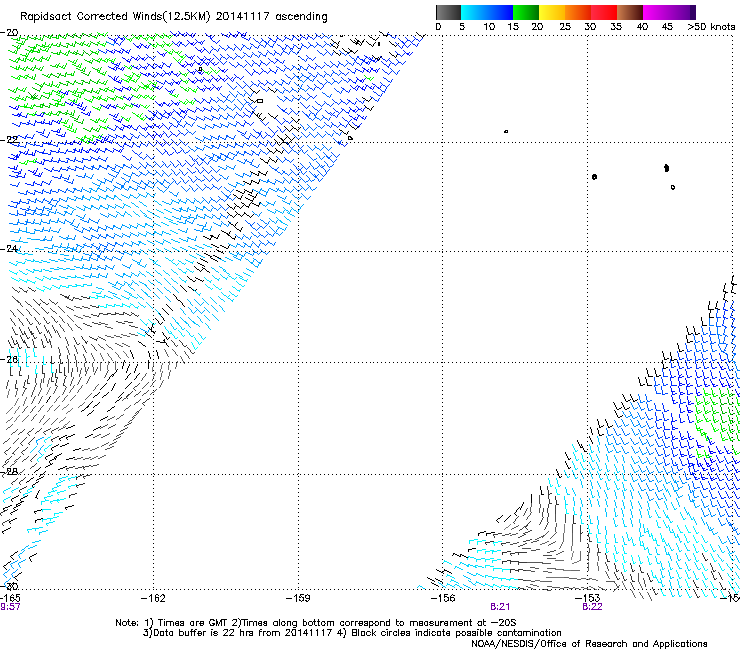
Task: Click the filled island marker just east of -153
Action: [595, 177]
